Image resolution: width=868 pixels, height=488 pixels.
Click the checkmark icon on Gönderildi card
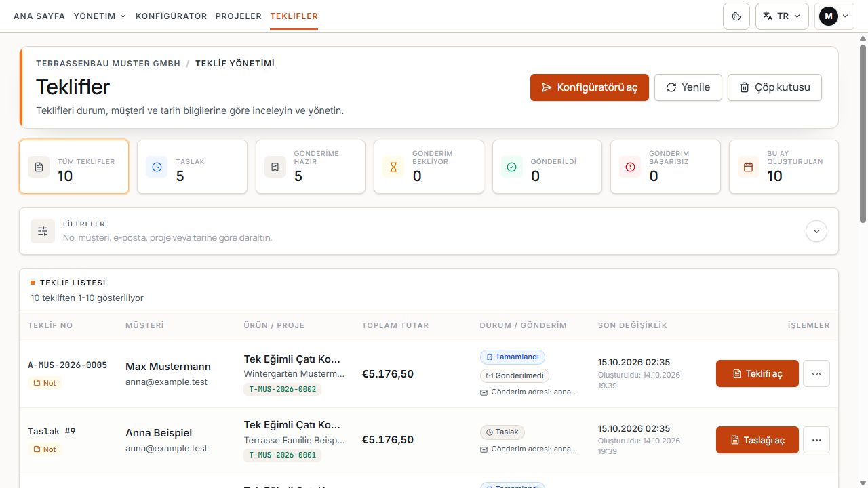[x=512, y=167]
